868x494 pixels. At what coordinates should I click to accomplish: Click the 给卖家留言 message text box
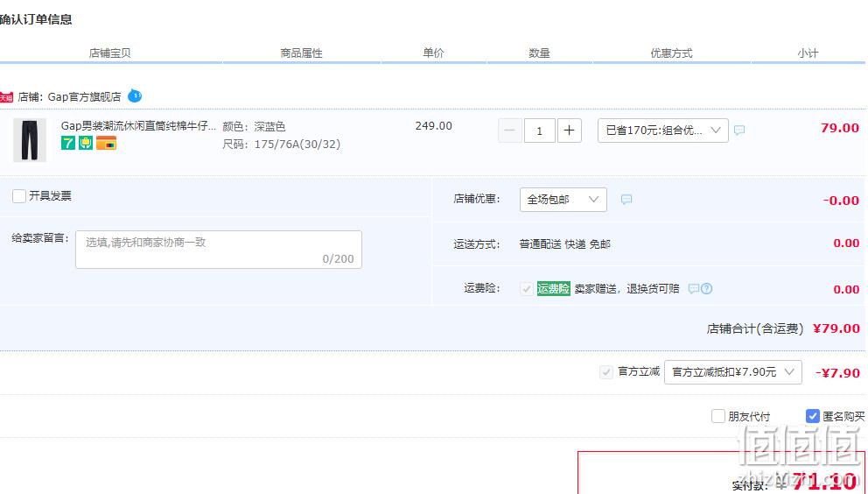tap(219, 250)
